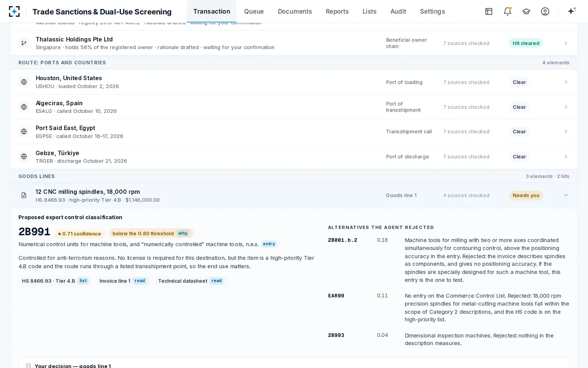Click the globe icon for Port Said East

(24, 132)
